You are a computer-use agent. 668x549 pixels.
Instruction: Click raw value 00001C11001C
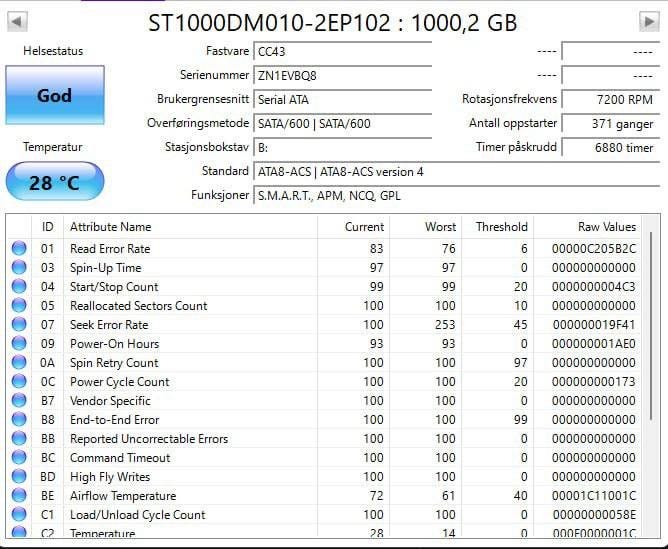click(594, 496)
